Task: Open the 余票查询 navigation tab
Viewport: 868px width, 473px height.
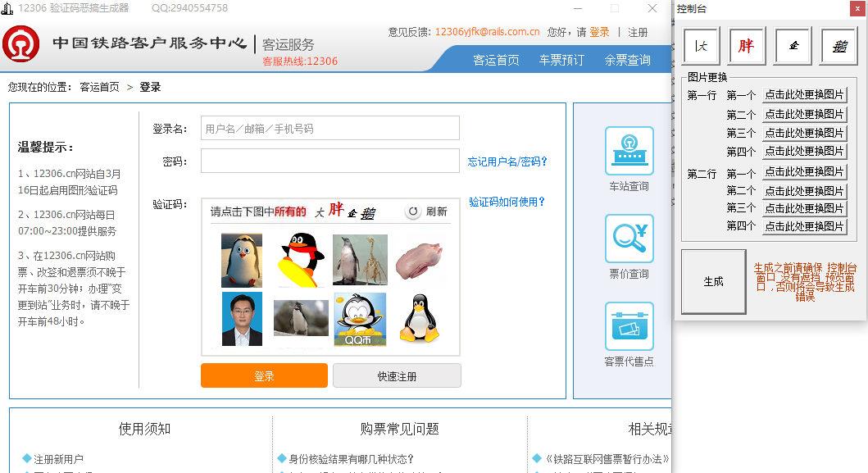Action: point(627,60)
